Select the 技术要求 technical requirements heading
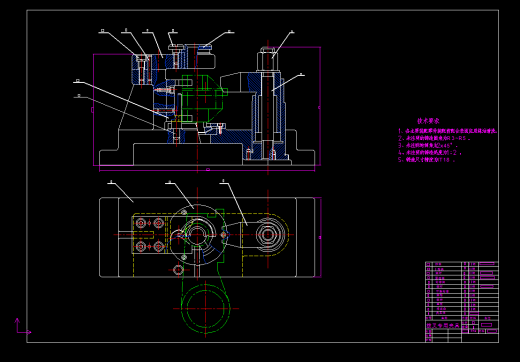 [428, 121]
